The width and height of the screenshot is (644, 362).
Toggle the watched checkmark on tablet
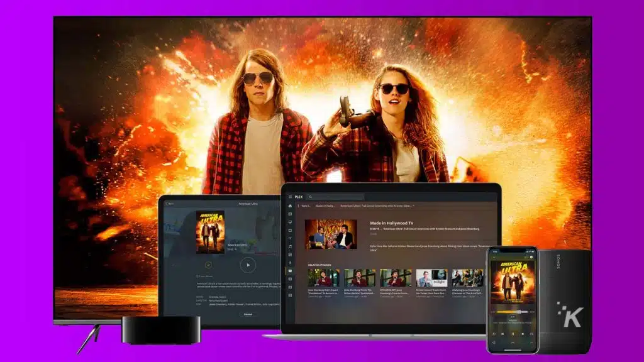click(x=208, y=265)
